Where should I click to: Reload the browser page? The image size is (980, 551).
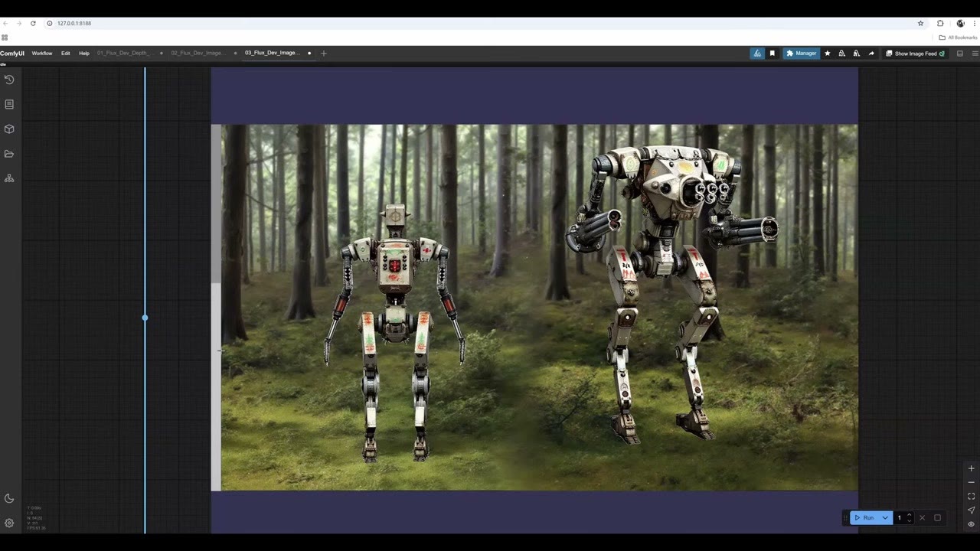pos(33,24)
